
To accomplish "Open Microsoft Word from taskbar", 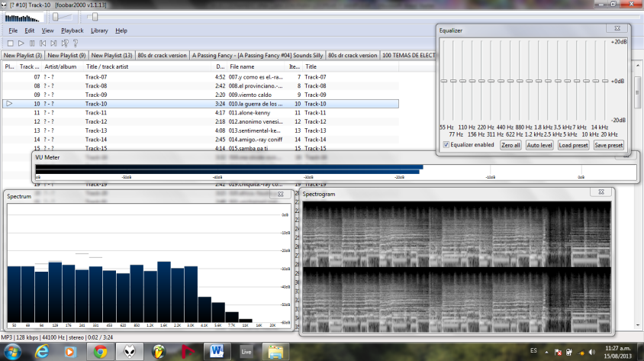I will point(217,352).
